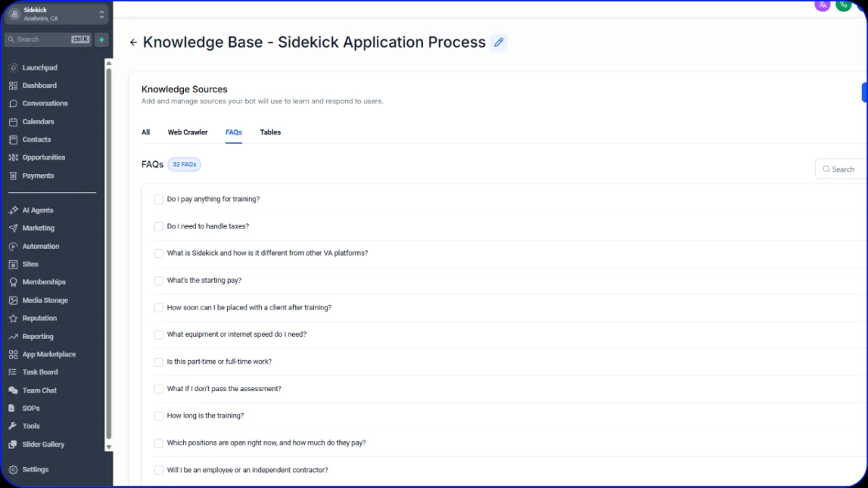Go to AI Agents section
The image size is (868, 488).
38,210
